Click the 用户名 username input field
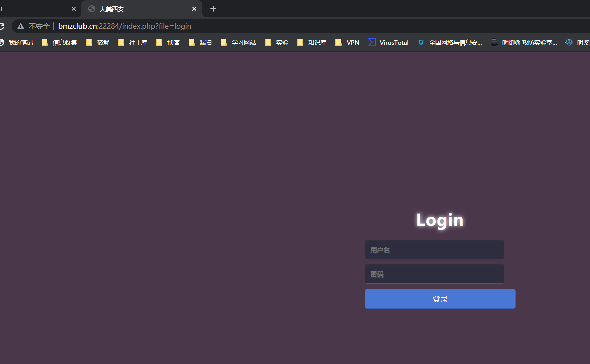Screen dimensions: 590x364 [x=434, y=250]
